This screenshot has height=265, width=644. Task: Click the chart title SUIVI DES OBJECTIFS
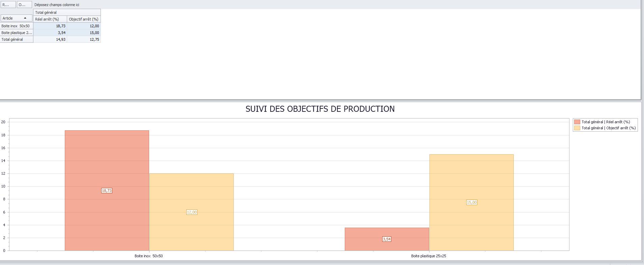[x=320, y=109]
